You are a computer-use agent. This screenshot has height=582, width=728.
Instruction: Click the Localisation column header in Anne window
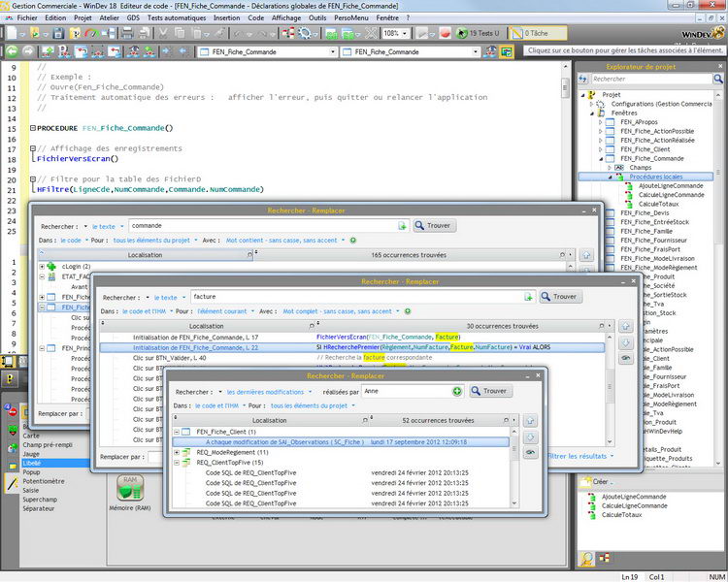click(x=269, y=420)
